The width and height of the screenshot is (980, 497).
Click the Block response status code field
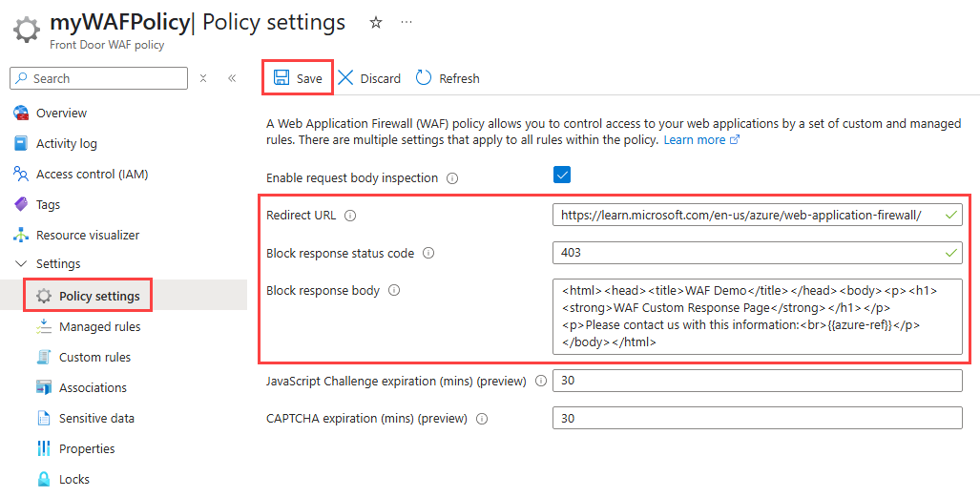coord(757,253)
